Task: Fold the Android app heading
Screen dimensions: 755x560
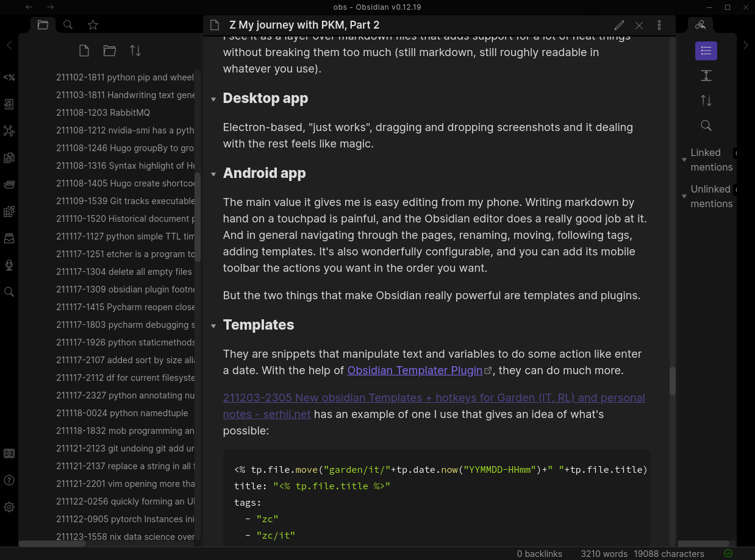Action: click(x=213, y=174)
